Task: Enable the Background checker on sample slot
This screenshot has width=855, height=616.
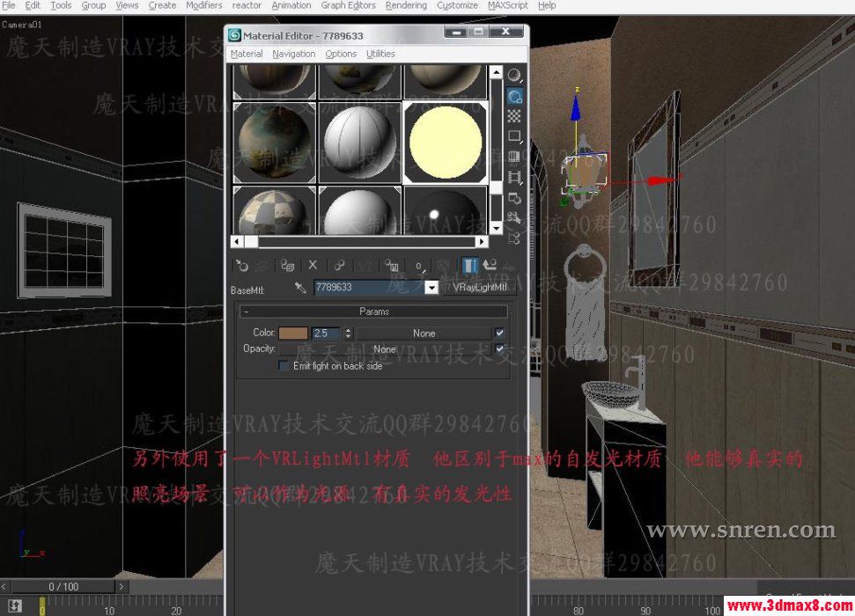Action: click(514, 115)
